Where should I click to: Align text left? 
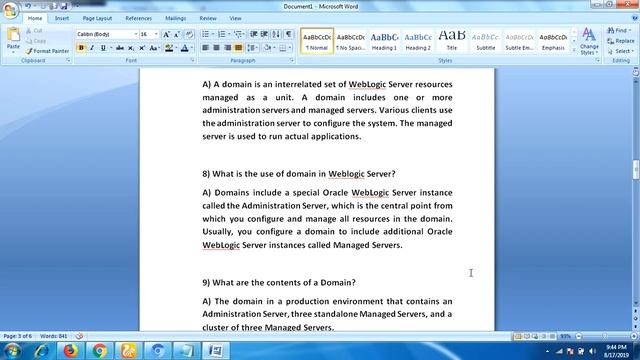[x=205, y=48]
